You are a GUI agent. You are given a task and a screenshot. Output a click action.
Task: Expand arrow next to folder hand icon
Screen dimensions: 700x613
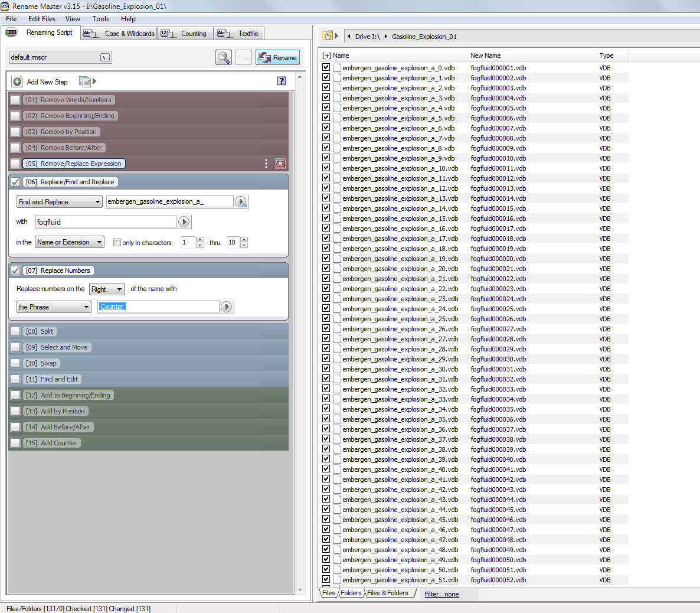pyautogui.click(x=336, y=36)
